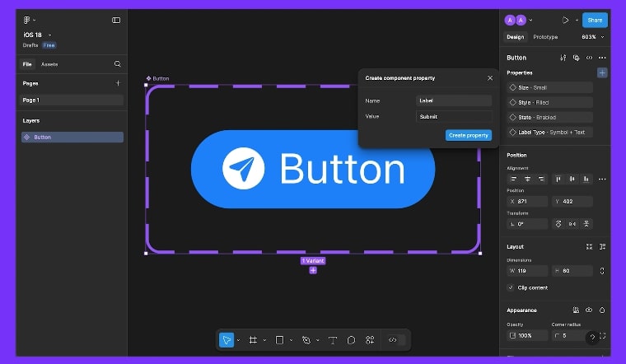This screenshot has height=364, width=626.
Task: Click the component set icon beside Button
Action: [576, 58]
